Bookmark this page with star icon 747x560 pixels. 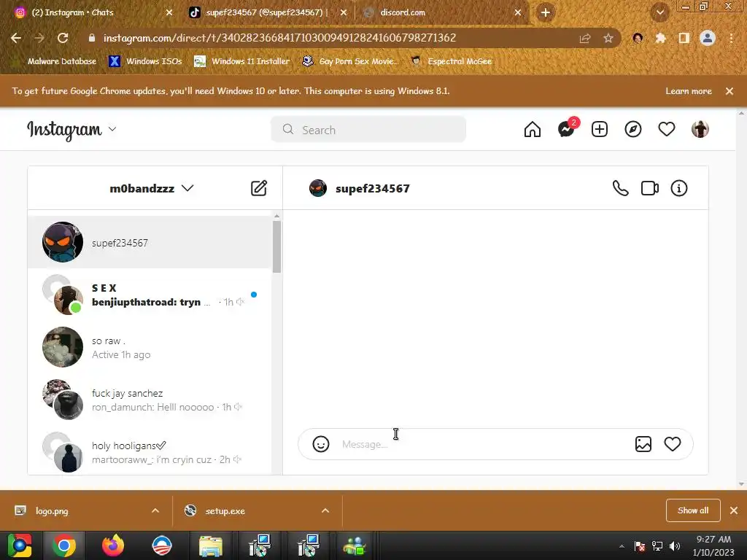608,38
